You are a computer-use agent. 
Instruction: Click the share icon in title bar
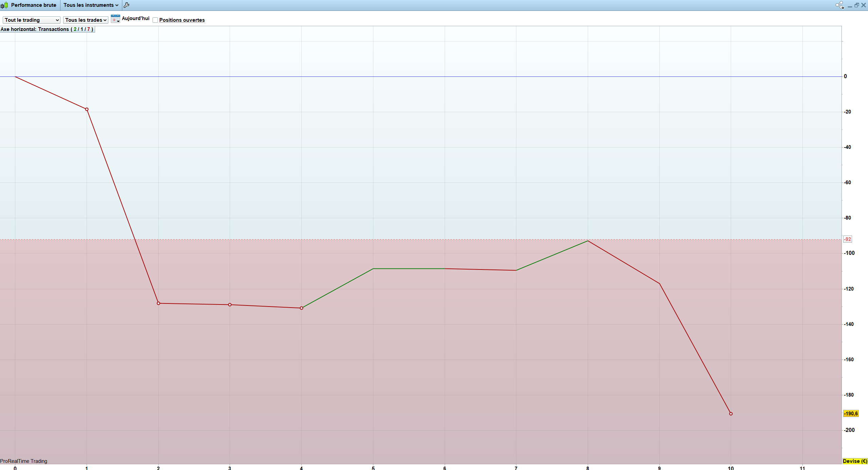(x=839, y=5)
